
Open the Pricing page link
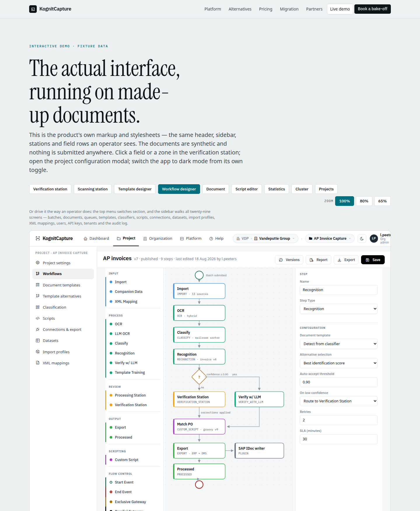coord(266,9)
